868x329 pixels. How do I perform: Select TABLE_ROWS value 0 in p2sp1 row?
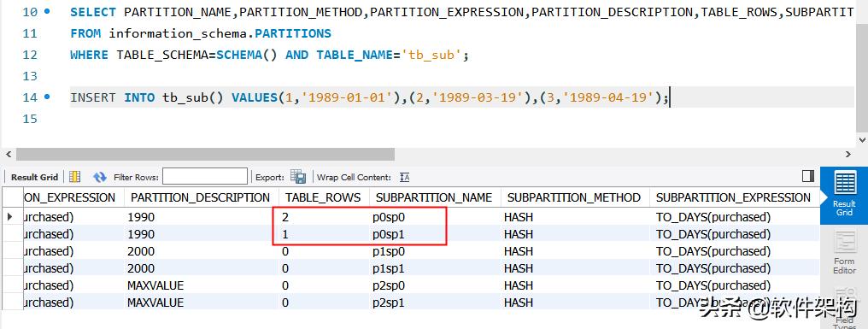click(285, 303)
